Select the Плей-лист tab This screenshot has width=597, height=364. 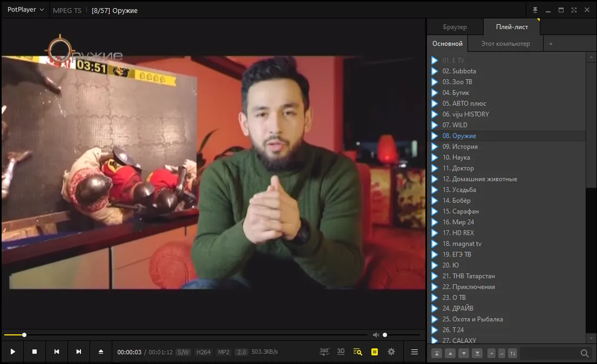point(512,27)
